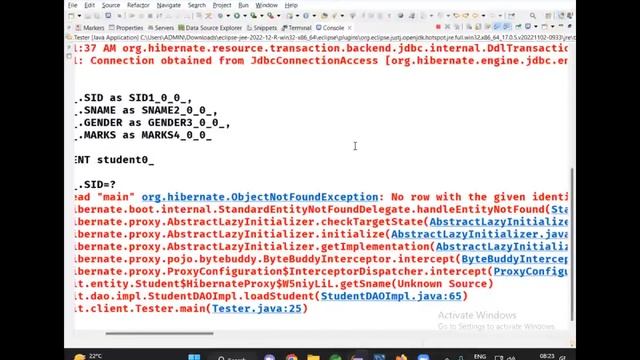Expand the External Tools dropdown arrow
The width and height of the screenshot is (640, 360).
(x=279, y=16)
